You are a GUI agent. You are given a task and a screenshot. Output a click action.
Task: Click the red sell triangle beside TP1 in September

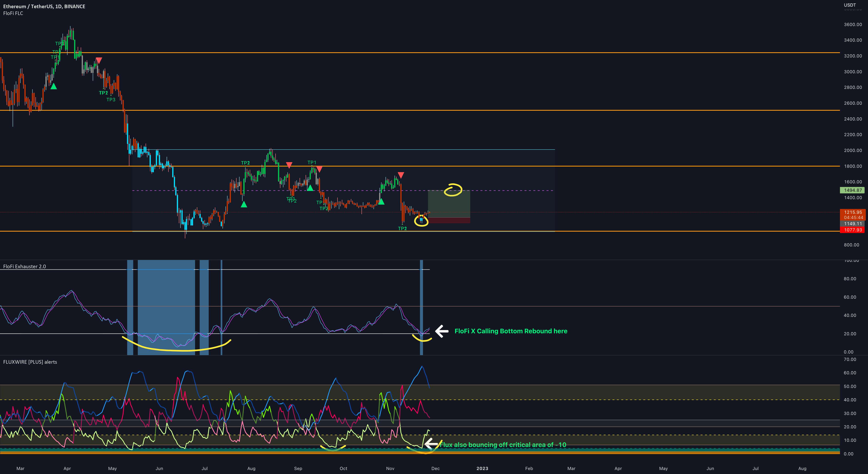click(319, 169)
